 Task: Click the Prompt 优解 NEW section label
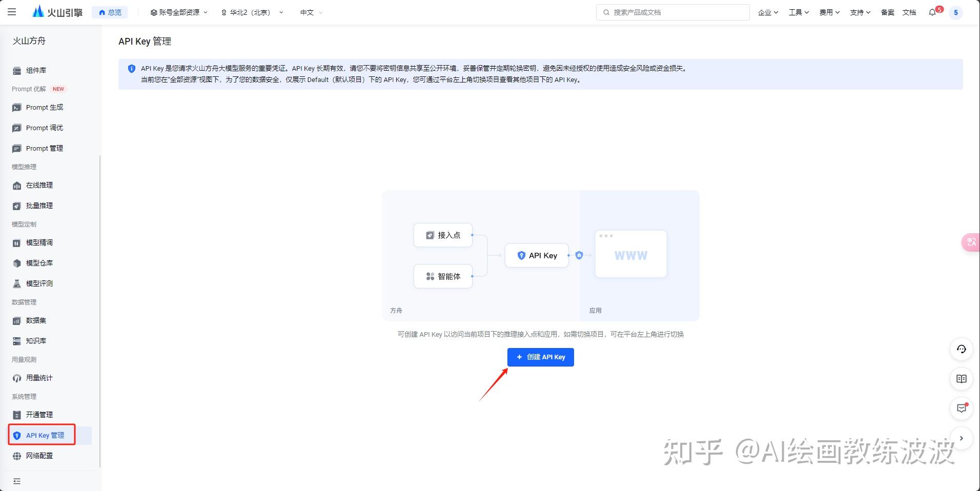click(x=39, y=89)
